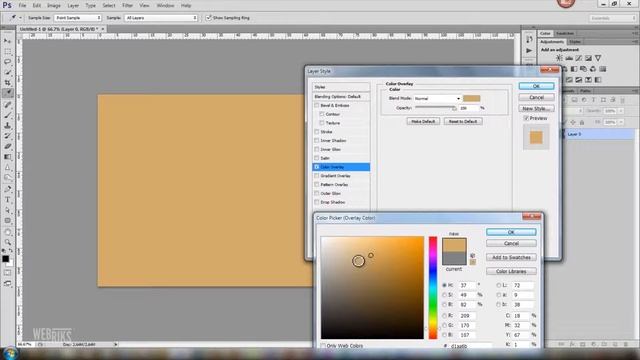Open the Blend Mode dropdown
The height and width of the screenshot is (360, 640).
[437, 98]
